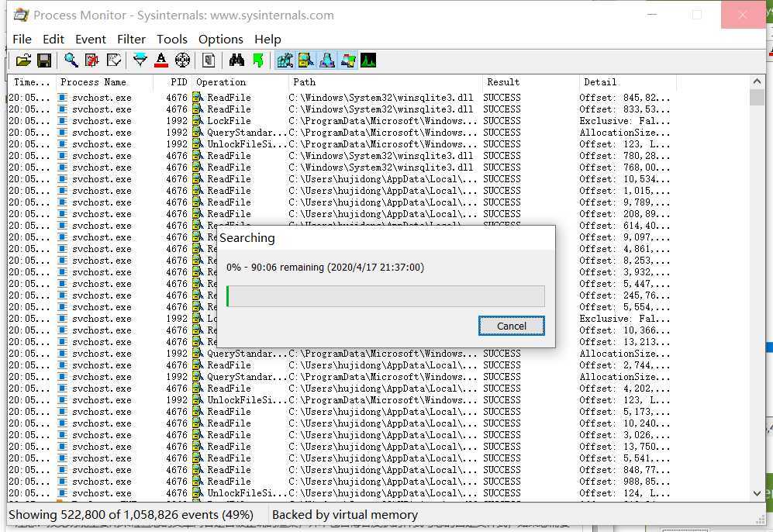Screen dimensions: 773x532
Task: Click the scrollbar up arrow
Action: coord(757,81)
